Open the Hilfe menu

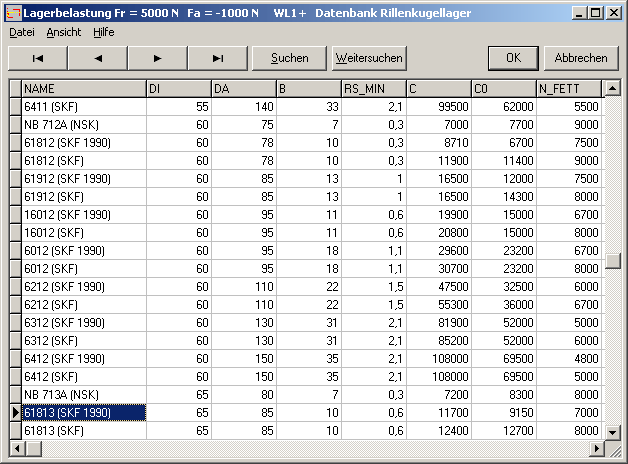104,32
